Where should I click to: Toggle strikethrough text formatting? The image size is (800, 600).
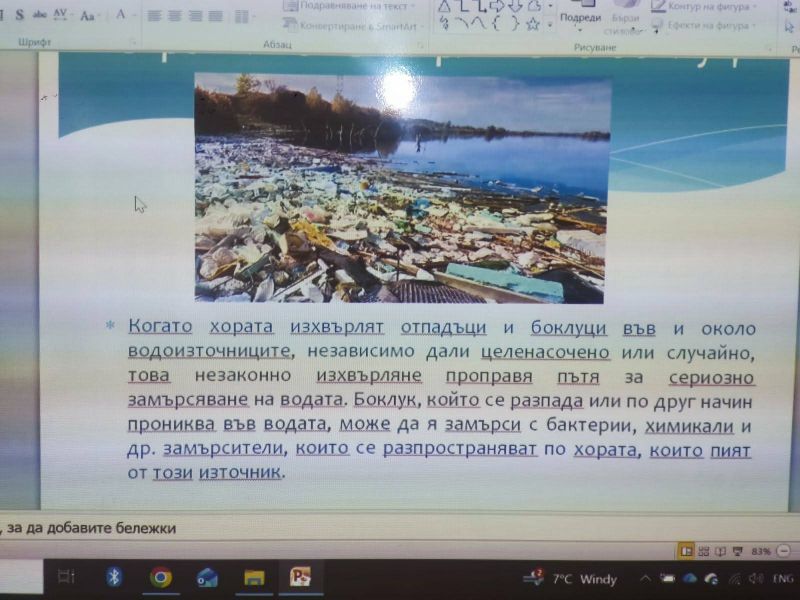tap(40, 15)
